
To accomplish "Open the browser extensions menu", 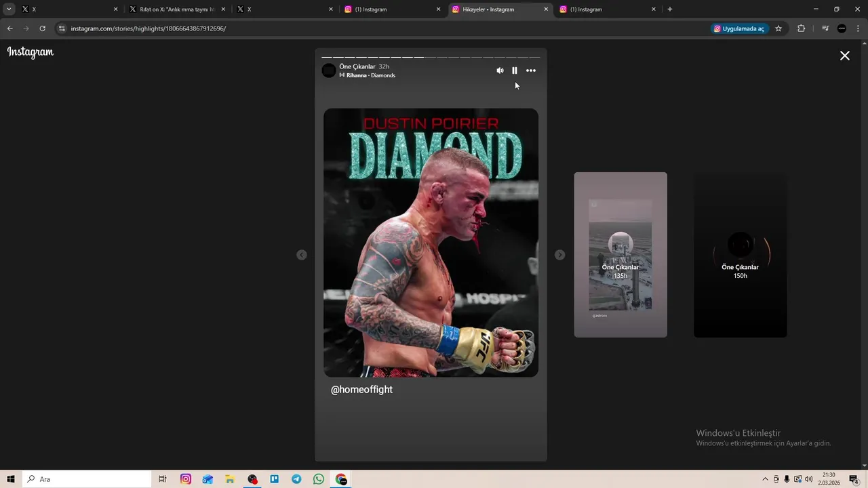I will [x=802, y=28].
